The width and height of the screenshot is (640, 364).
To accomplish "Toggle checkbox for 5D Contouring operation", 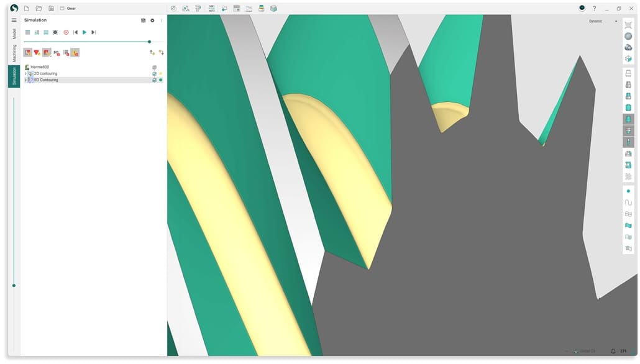I will pos(154,80).
